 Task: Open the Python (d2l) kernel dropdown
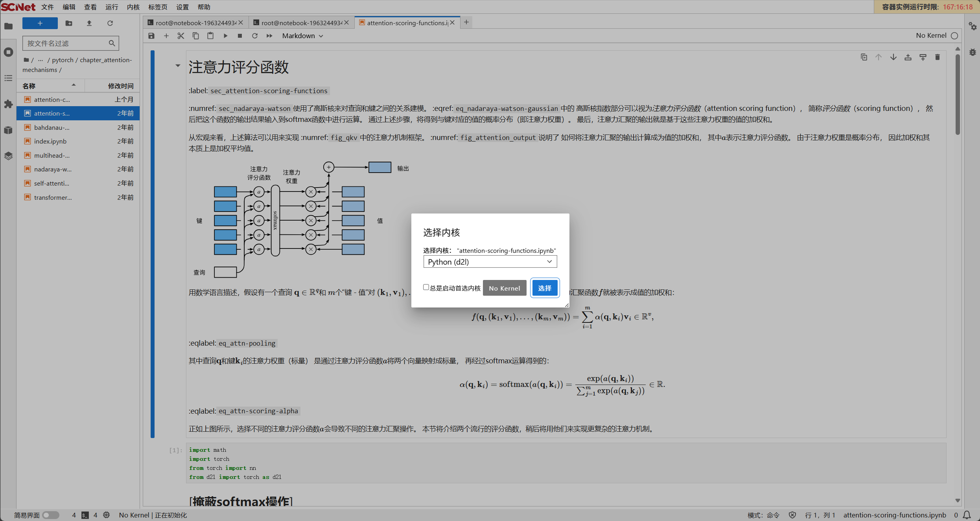(x=490, y=262)
